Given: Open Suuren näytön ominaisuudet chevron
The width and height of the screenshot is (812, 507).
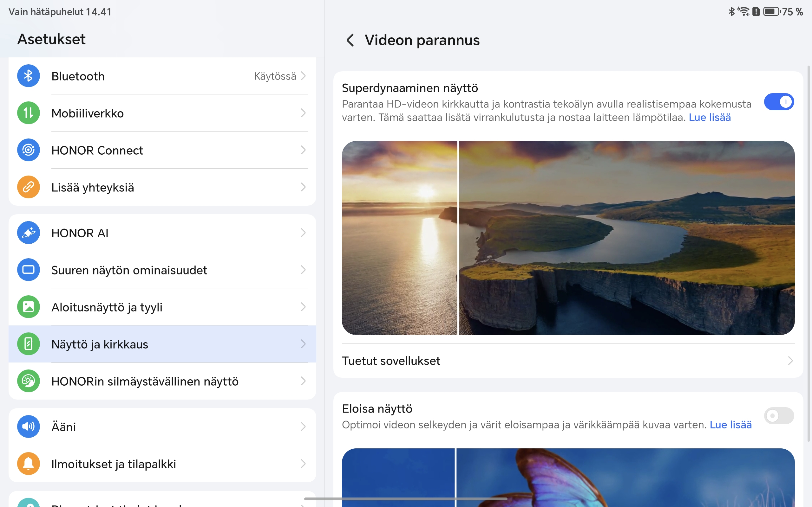Looking at the screenshot, I should tap(303, 270).
